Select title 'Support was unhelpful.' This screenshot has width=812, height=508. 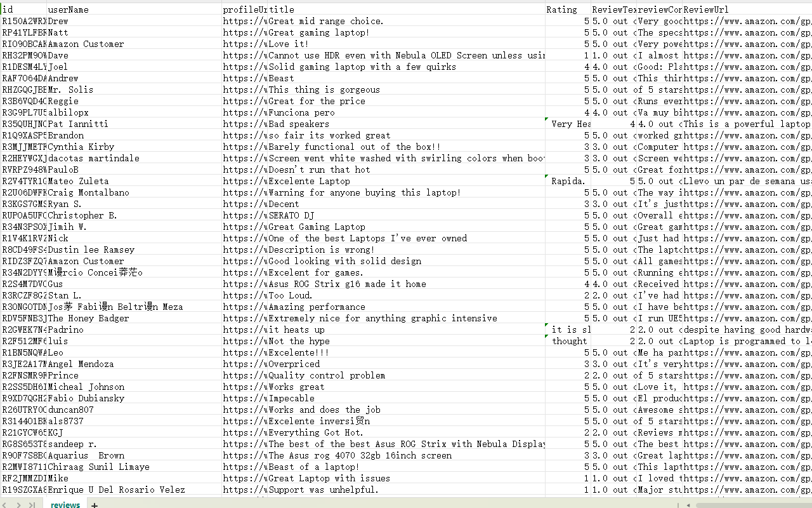(x=407, y=490)
